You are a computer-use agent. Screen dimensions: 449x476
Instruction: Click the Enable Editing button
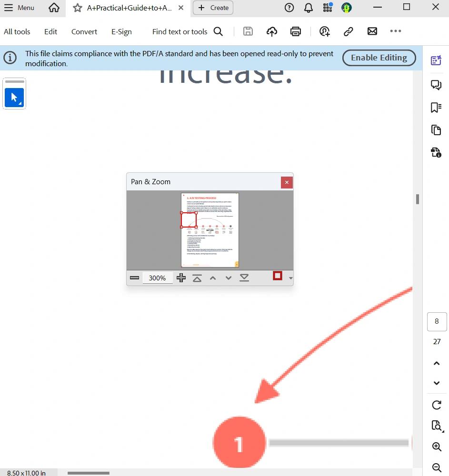coord(379,58)
